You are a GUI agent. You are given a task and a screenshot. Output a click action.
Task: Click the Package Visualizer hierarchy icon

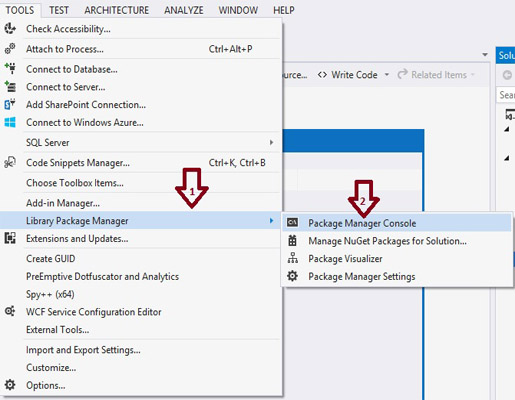coord(292,258)
